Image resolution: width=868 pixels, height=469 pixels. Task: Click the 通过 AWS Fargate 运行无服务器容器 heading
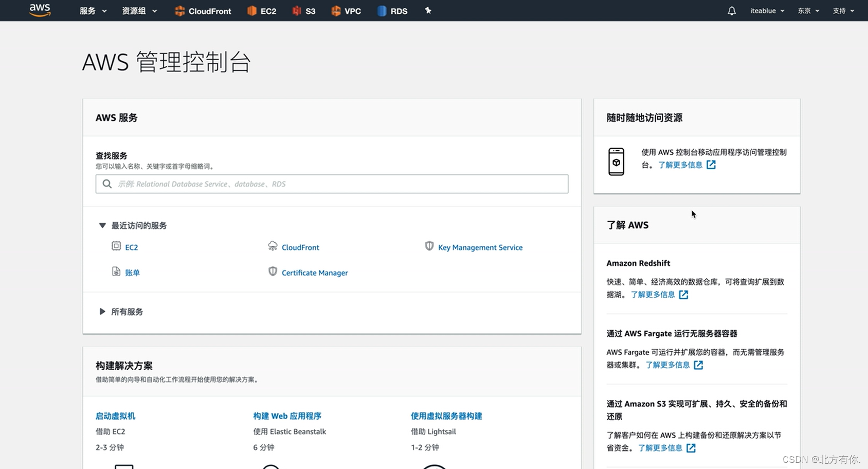point(672,334)
